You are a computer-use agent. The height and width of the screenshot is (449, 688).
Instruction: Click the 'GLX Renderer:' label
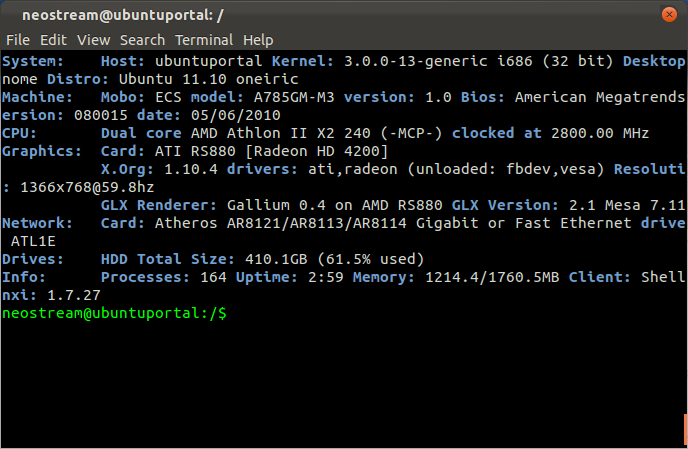tap(159, 205)
